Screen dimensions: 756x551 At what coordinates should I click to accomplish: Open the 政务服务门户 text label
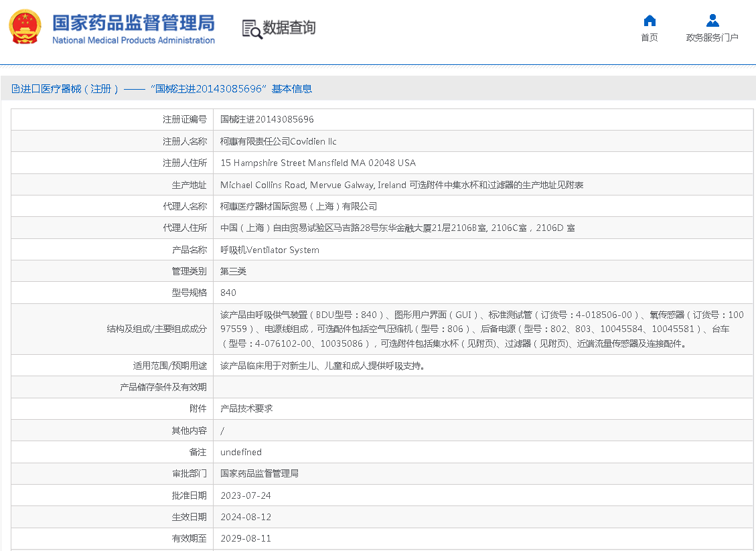[712, 37]
